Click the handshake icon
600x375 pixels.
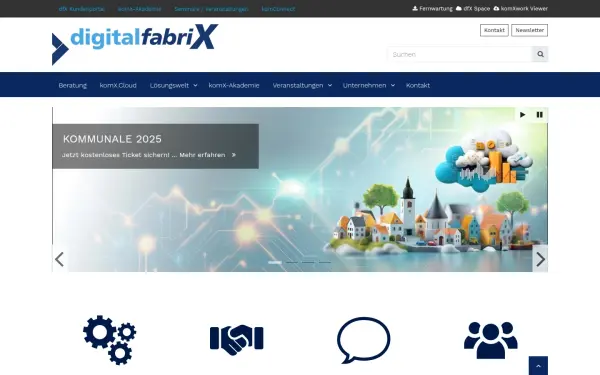point(236,340)
